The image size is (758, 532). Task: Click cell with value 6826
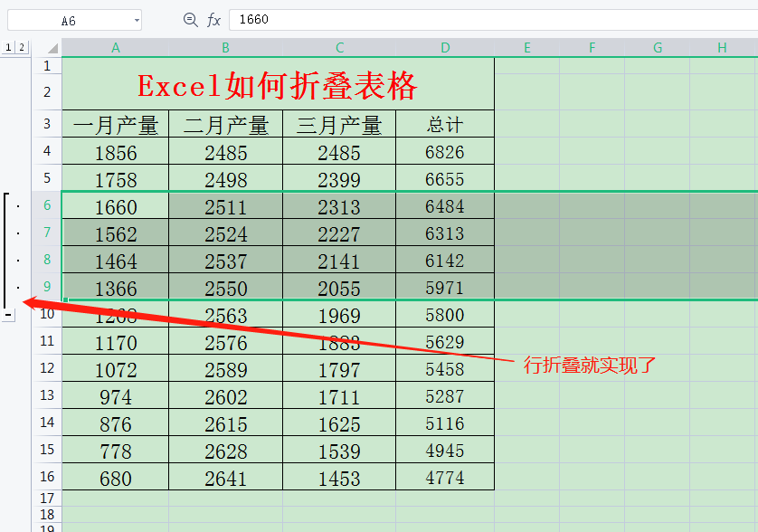click(445, 151)
